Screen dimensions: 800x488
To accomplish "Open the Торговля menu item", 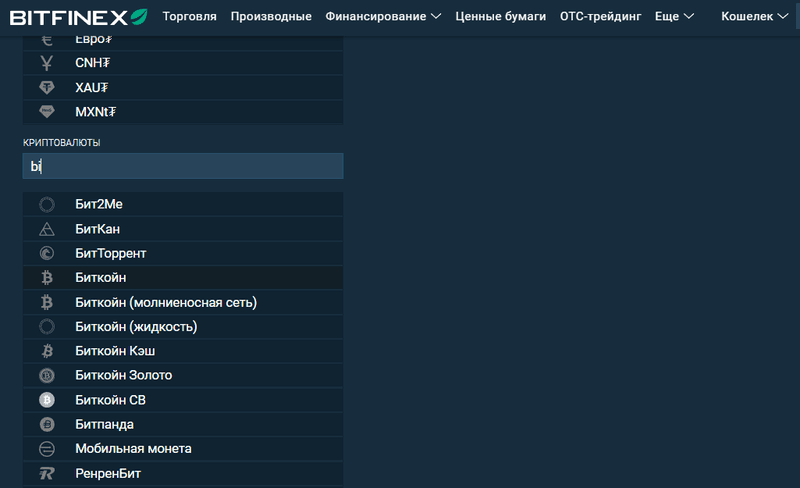I will pos(189,16).
